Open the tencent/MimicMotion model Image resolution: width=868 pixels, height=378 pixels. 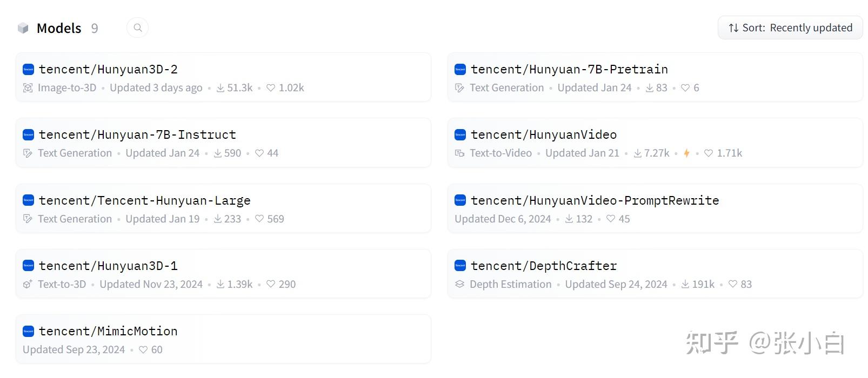pos(108,331)
